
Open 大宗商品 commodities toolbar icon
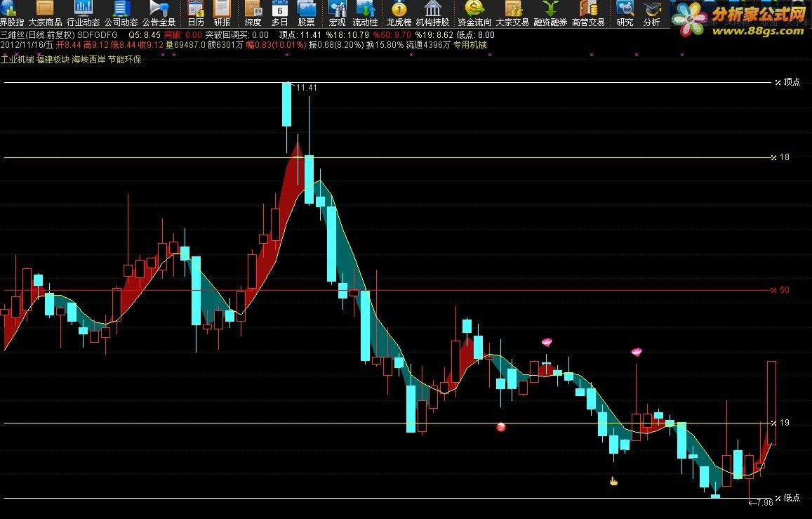45,13
